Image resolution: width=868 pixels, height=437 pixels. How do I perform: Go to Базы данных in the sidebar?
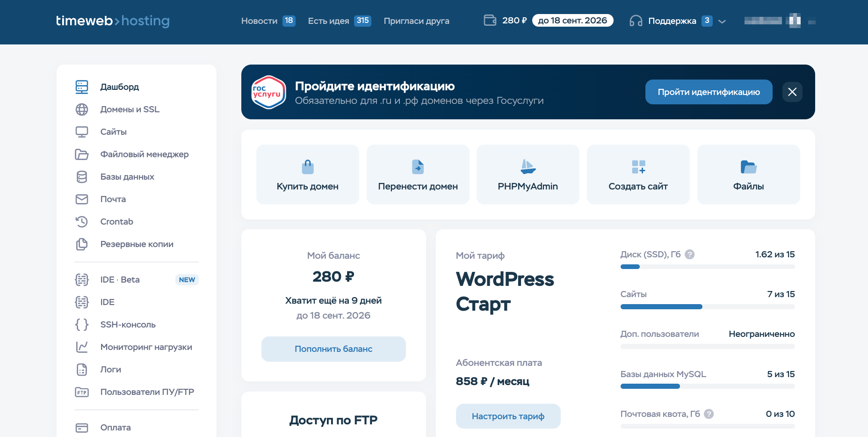pos(127,176)
